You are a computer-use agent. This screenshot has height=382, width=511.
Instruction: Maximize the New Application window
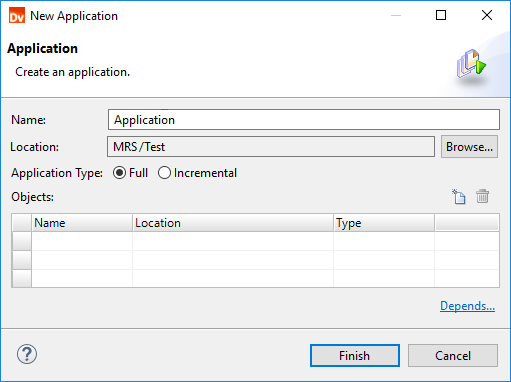pyautogui.click(x=441, y=15)
